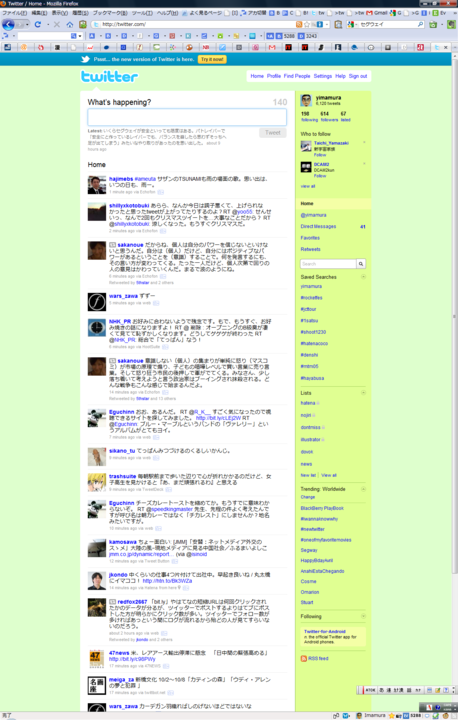Click view all under Who to follow
The height and width of the screenshot is (720, 458).
point(308,186)
